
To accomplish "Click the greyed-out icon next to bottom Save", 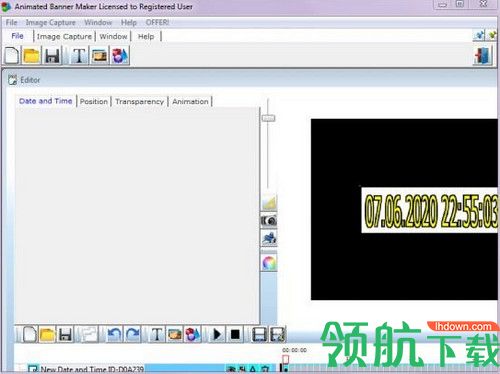I will pos(89,334).
